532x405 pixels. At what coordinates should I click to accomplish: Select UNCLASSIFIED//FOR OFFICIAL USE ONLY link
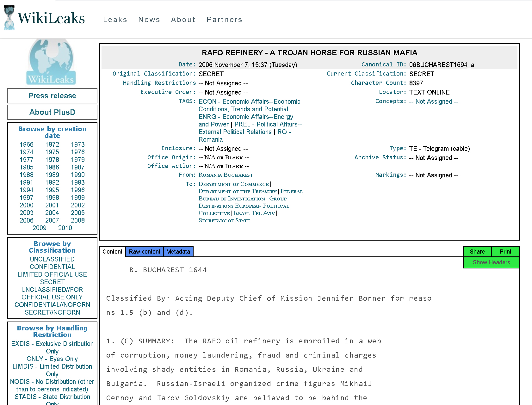[x=52, y=293]
